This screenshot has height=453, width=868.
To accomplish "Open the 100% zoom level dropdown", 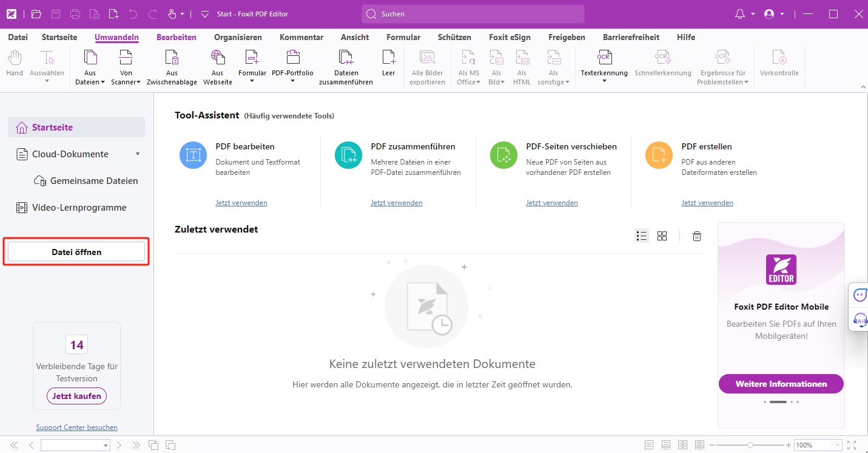I will pos(838,446).
